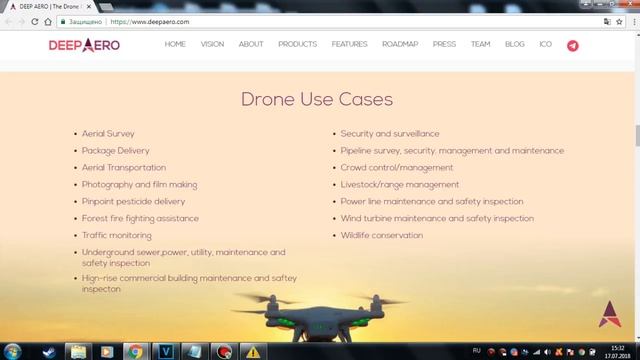Image resolution: width=640 pixels, height=360 pixels.
Task: Open the Steam taskbar icon
Action: [49, 352]
